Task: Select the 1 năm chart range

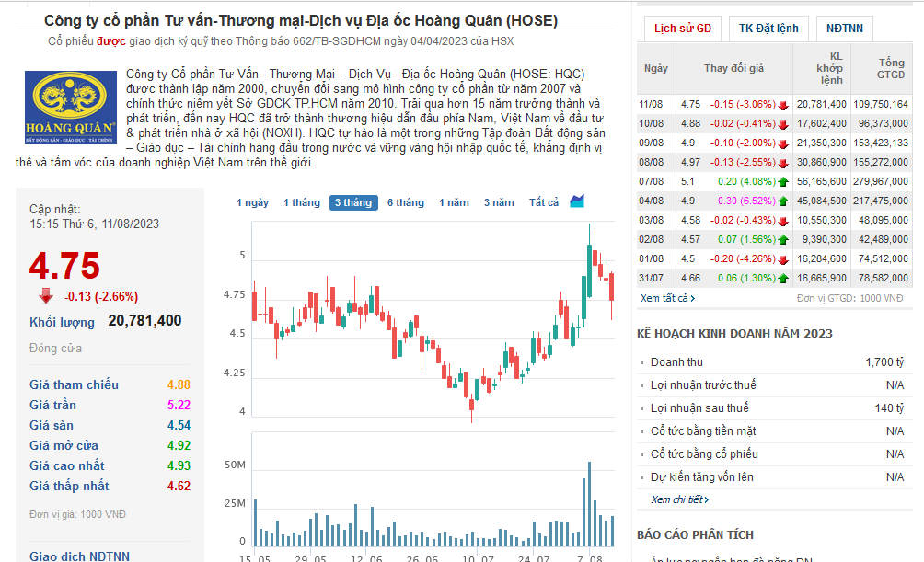Action: click(454, 202)
